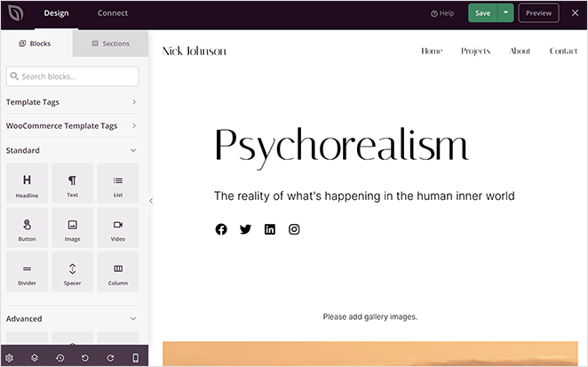Switch to the Connect tab
The image size is (588, 367).
click(x=112, y=13)
